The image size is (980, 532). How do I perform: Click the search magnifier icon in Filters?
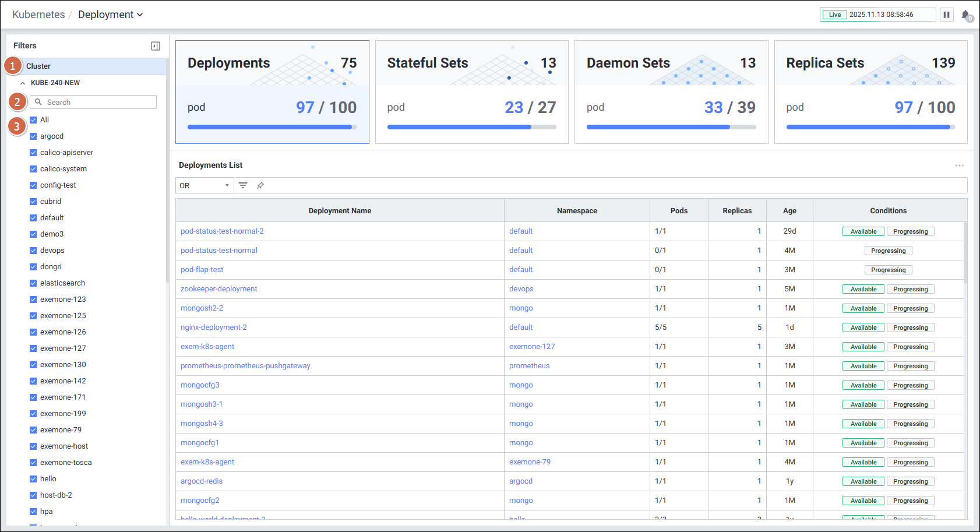(38, 102)
